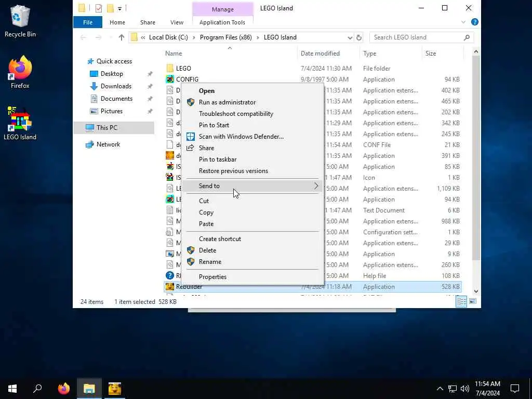Click the New folder quick access toolbar icon

(x=110, y=8)
